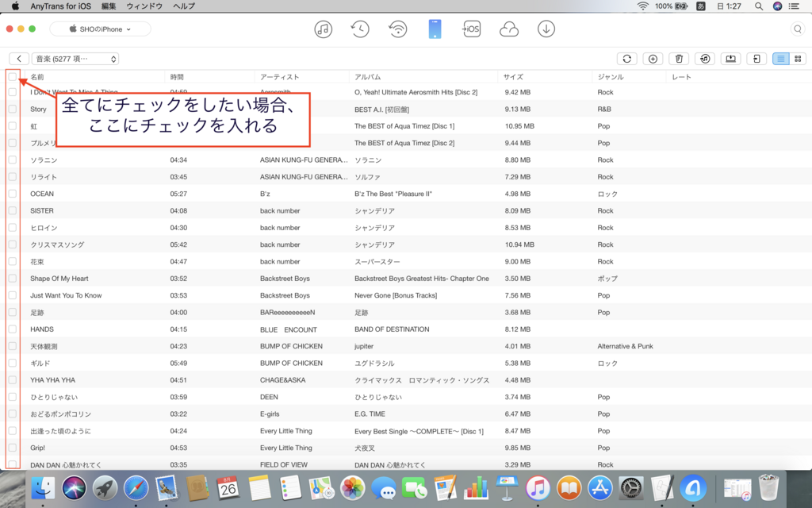Screen dimensions: 812x508
Task: Tick the checkbox for 天体観測
Action: coord(13,346)
